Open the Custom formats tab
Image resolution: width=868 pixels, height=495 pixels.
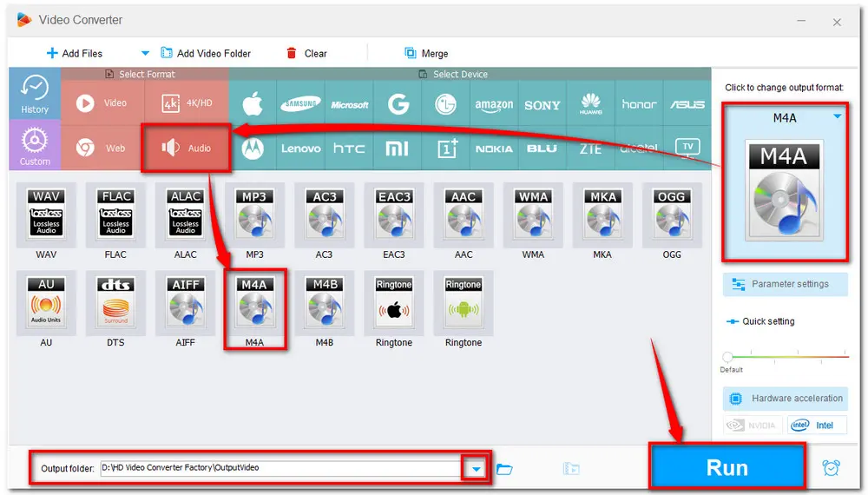[35, 145]
